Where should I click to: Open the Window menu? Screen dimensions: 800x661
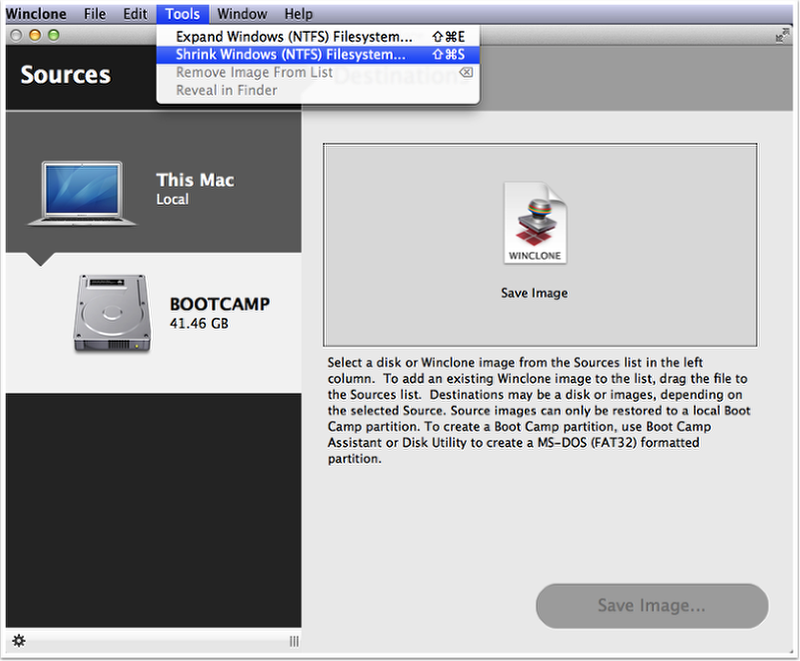click(x=242, y=14)
